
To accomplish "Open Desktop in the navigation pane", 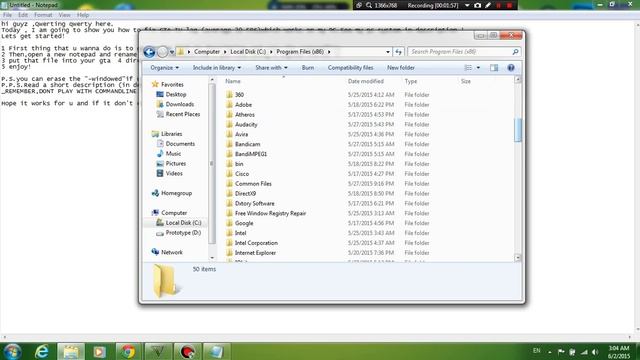I will point(176,94).
